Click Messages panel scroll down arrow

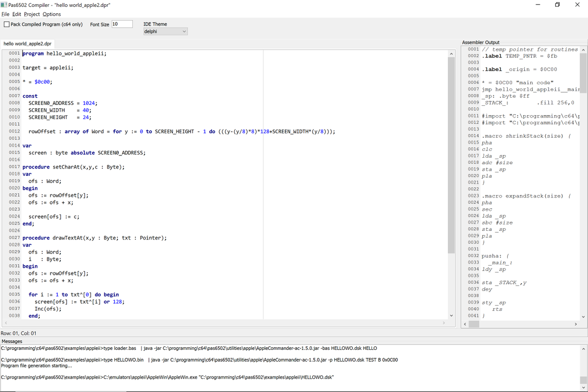[x=583, y=388]
